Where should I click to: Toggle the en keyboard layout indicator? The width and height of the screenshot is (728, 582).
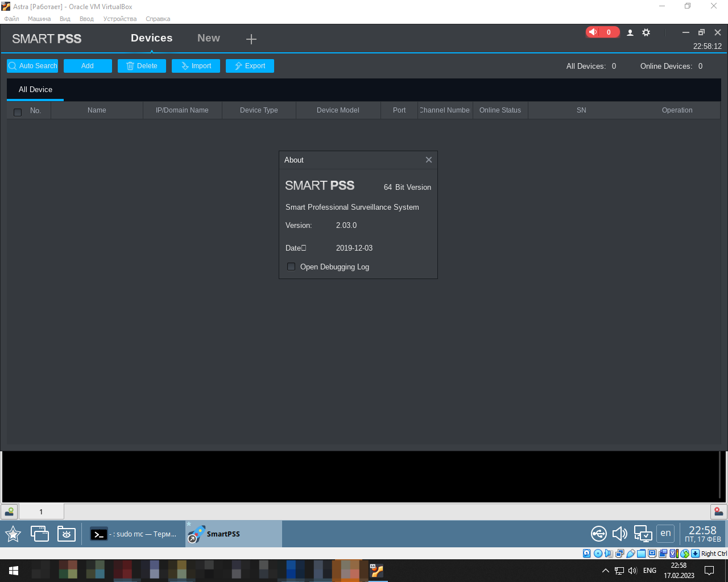(x=665, y=533)
